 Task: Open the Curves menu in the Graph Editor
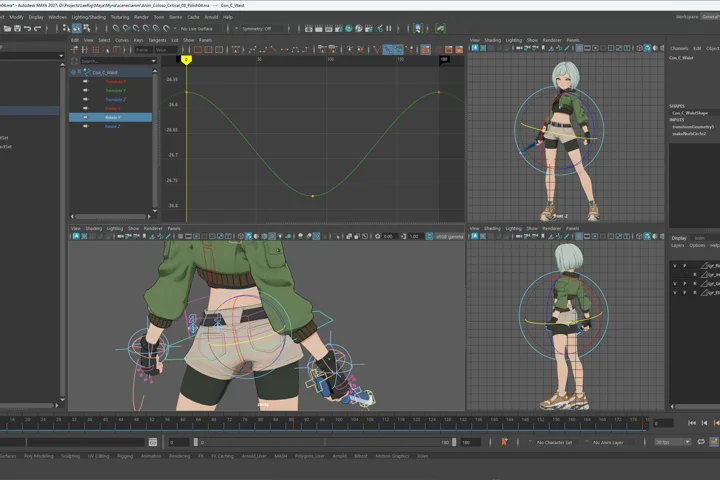click(122, 40)
